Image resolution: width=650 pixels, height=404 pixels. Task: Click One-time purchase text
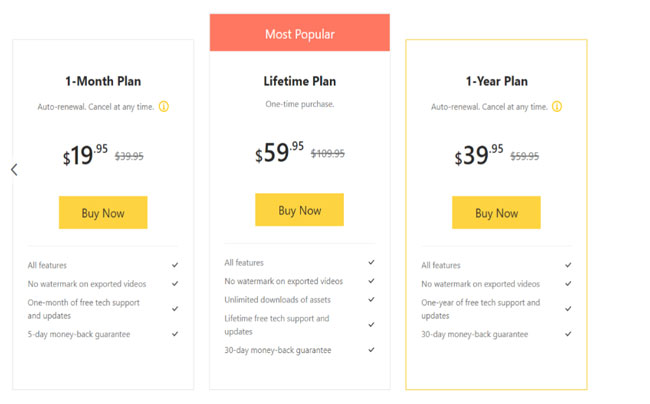click(300, 104)
